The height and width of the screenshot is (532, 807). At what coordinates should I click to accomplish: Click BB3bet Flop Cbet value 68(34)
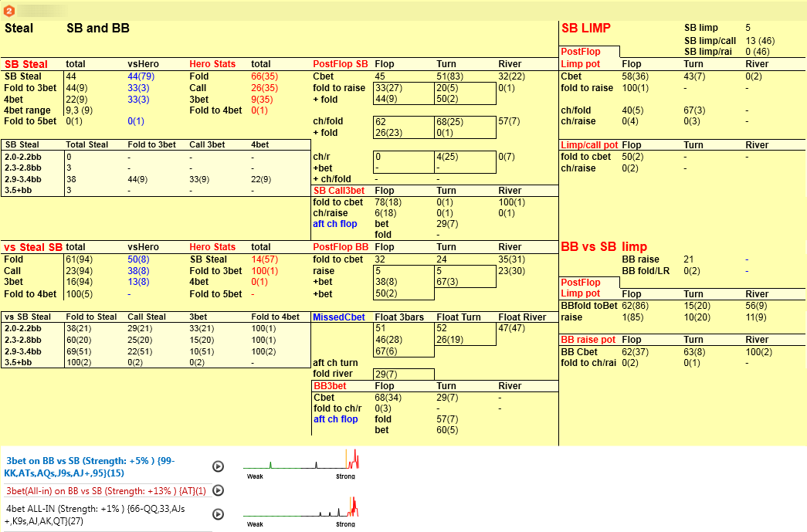coord(388,398)
